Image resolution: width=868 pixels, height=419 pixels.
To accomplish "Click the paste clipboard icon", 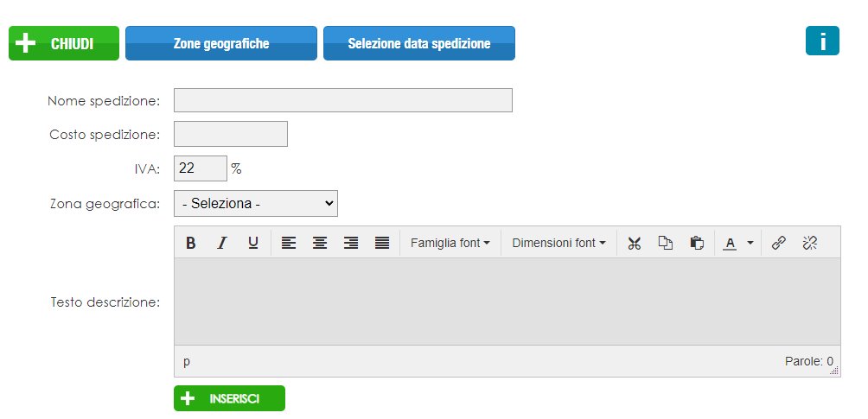I will 696,244.
